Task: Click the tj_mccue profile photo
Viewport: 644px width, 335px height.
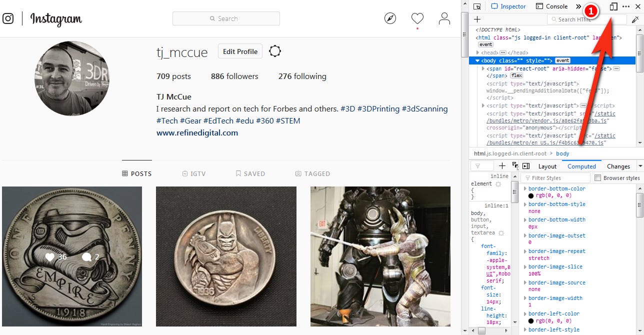Action: click(x=72, y=78)
